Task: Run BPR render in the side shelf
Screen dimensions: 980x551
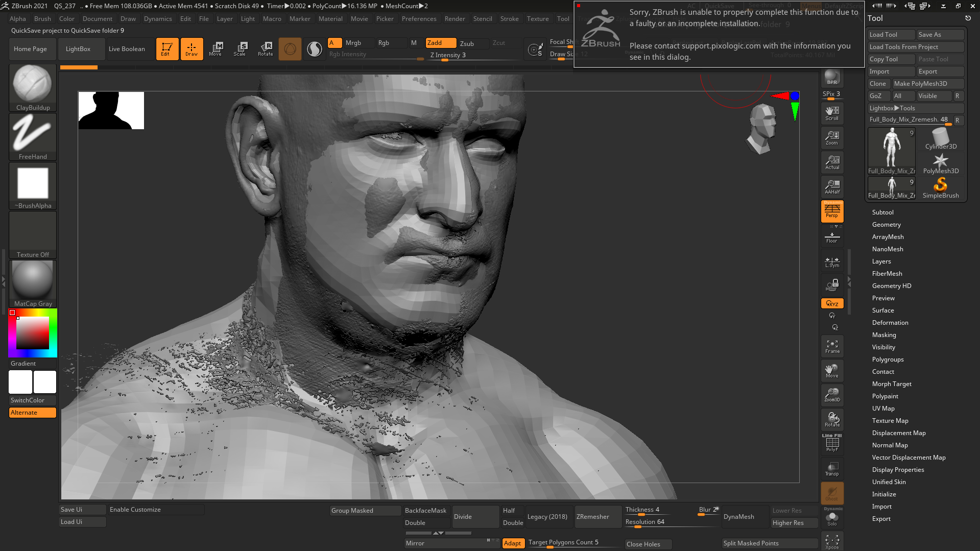Action: tap(832, 77)
